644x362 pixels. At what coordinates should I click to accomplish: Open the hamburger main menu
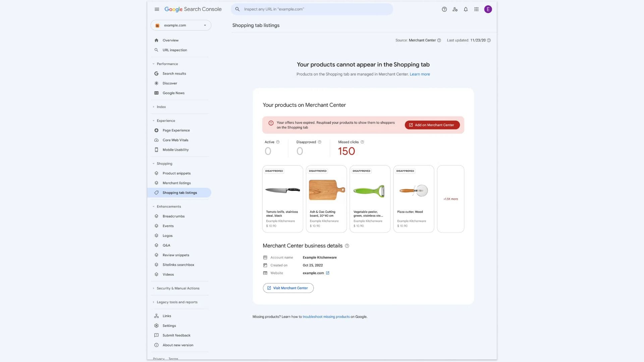click(157, 9)
